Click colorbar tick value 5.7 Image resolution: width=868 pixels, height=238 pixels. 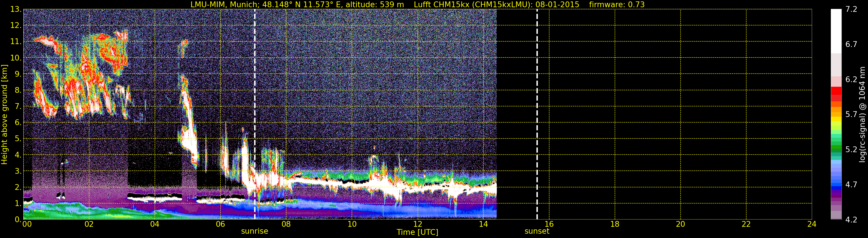click(851, 115)
